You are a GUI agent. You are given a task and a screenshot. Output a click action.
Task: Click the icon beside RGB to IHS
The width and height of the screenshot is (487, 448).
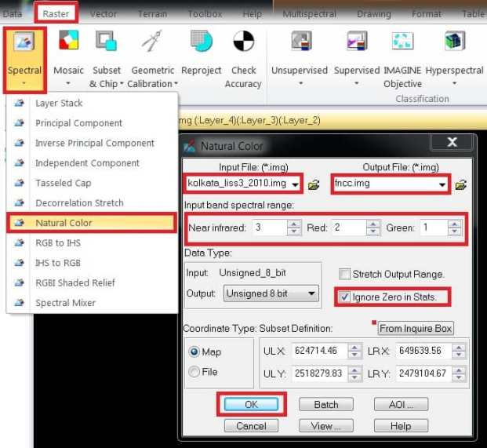(20, 242)
